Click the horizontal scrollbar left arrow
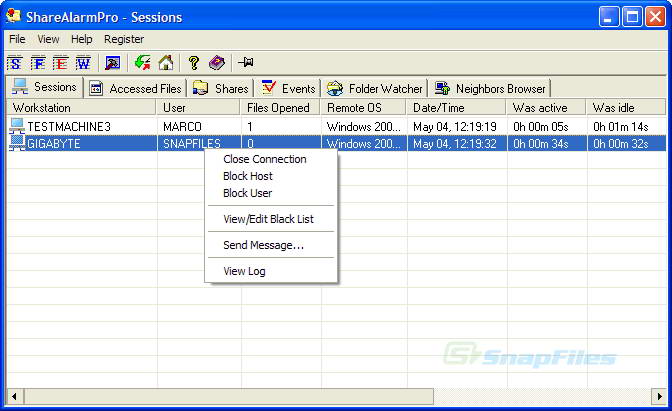The width and height of the screenshot is (672, 411). [x=15, y=396]
